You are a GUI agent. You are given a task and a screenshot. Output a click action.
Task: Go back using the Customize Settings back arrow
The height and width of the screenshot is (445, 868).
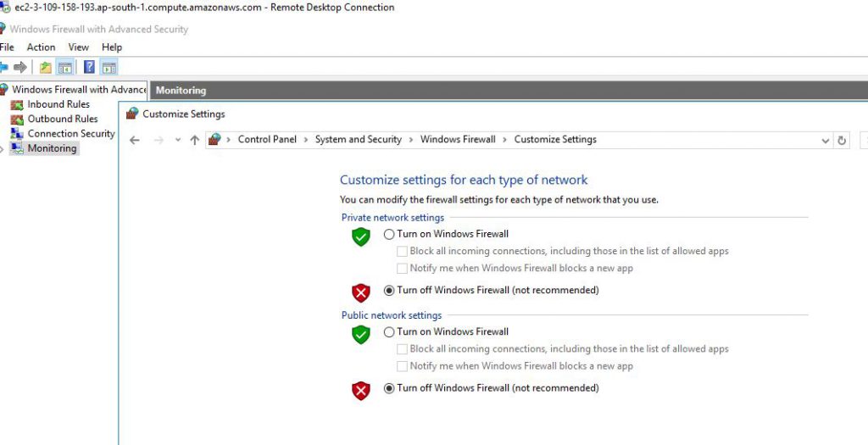pos(135,140)
